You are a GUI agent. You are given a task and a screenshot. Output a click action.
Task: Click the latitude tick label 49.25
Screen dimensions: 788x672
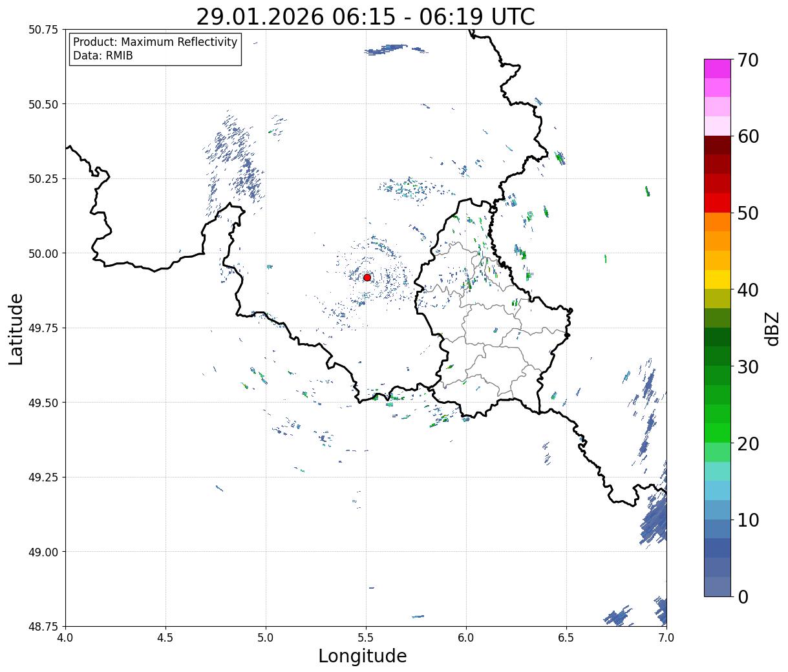[x=43, y=478]
